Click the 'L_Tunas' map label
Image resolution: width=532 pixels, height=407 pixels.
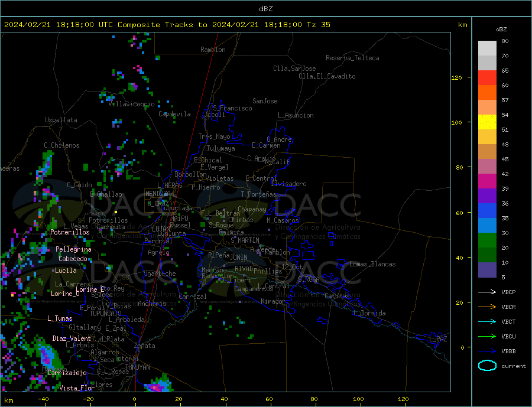click(60, 318)
